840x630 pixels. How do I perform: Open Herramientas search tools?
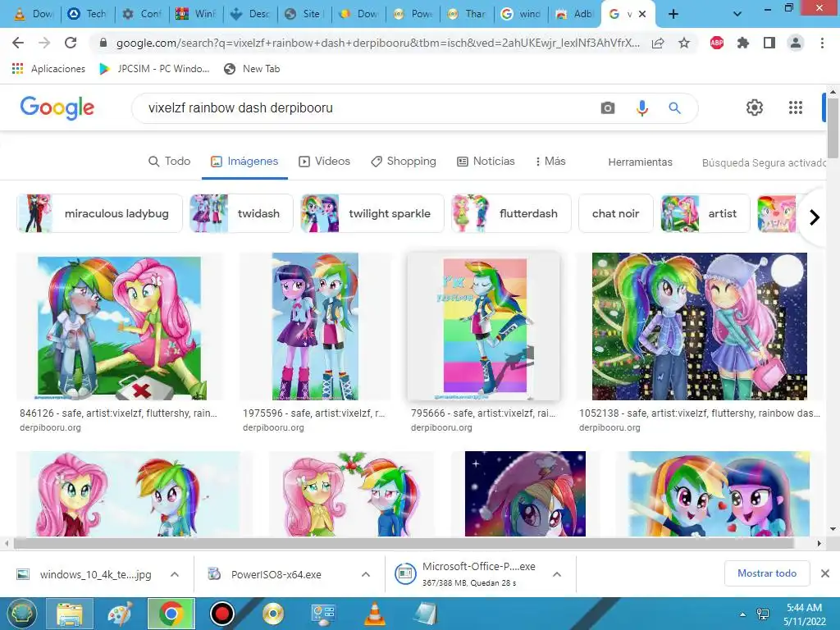[640, 162]
